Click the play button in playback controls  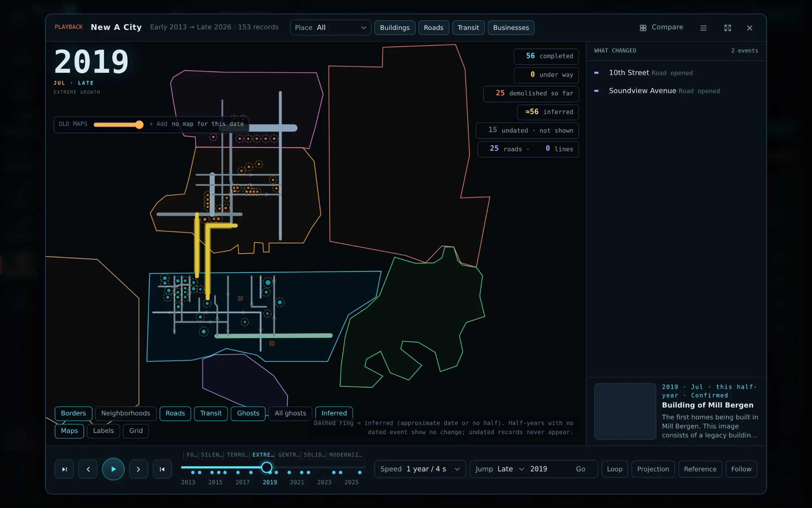[x=113, y=469]
